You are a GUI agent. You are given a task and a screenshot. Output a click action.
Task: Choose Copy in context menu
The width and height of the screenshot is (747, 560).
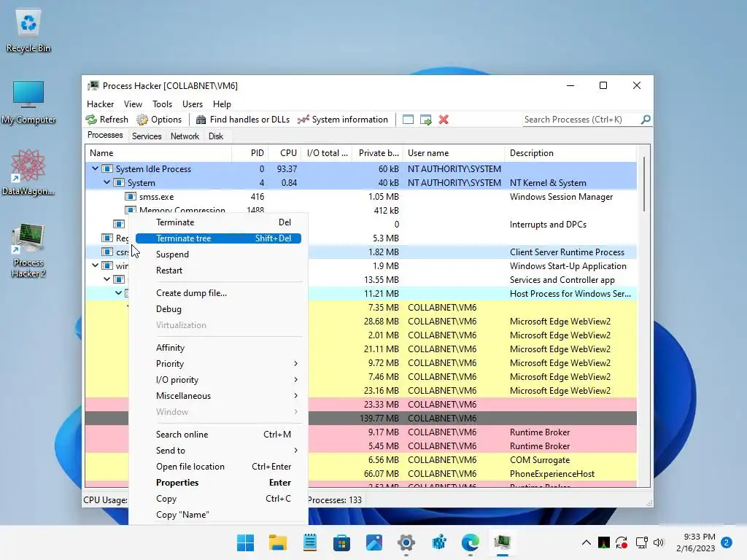point(218,499)
